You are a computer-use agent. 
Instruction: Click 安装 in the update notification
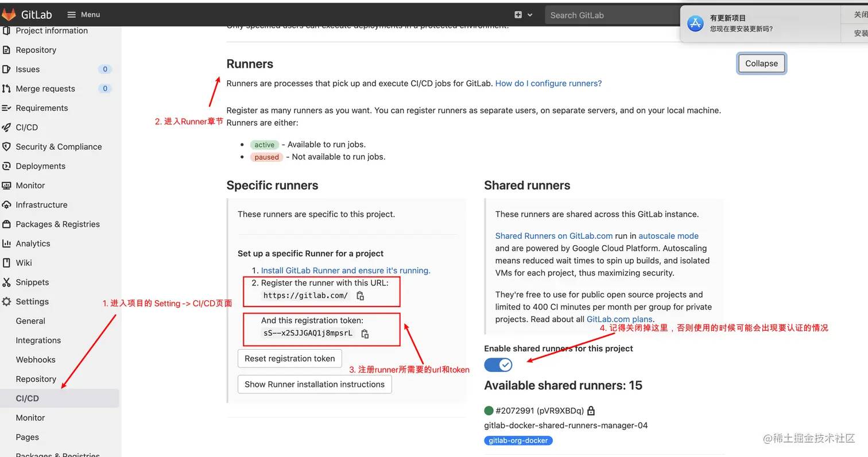point(861,33)
